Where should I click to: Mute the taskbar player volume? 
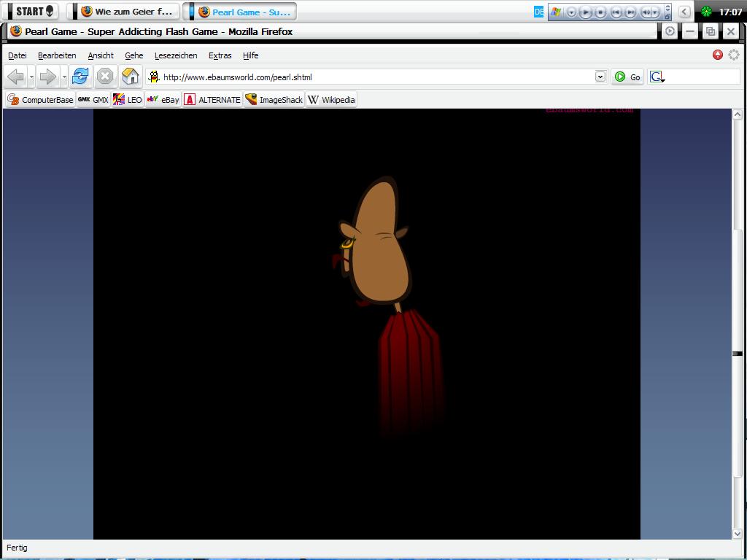click(x=646, y=12)
